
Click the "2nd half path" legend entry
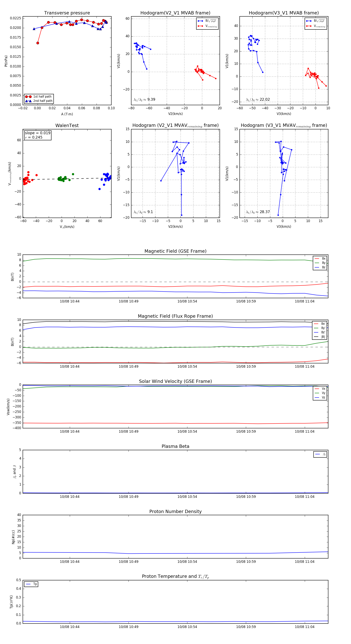pos(39,101)
